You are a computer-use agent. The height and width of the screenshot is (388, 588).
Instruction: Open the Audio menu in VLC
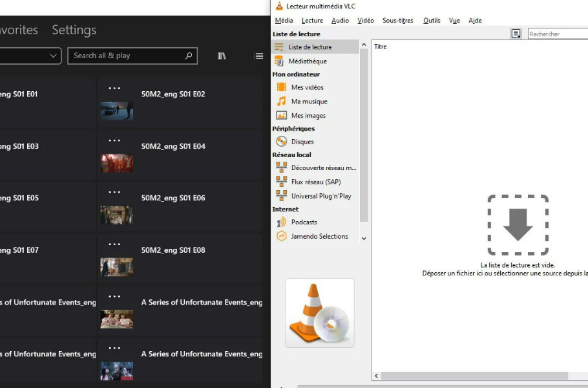pyautogui.click(x=340, y=20)
